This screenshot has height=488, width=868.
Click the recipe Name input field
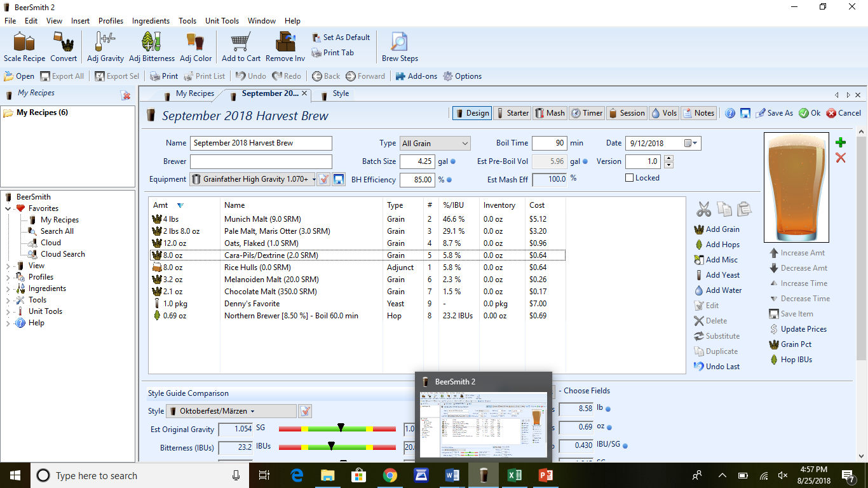click(261, 143)
